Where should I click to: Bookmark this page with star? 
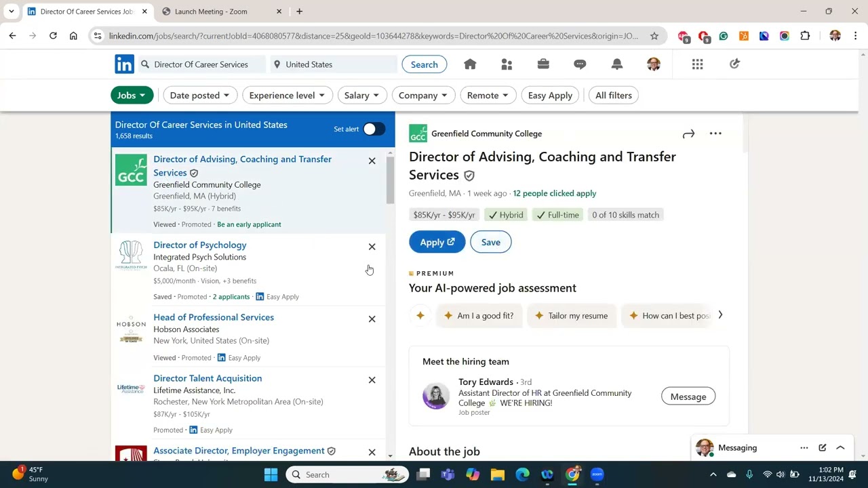654,36
